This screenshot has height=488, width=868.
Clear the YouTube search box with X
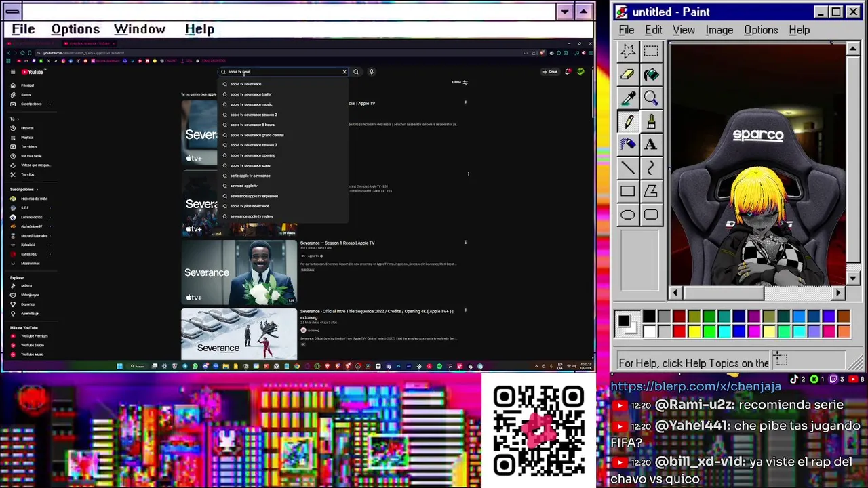click(344, 72)
